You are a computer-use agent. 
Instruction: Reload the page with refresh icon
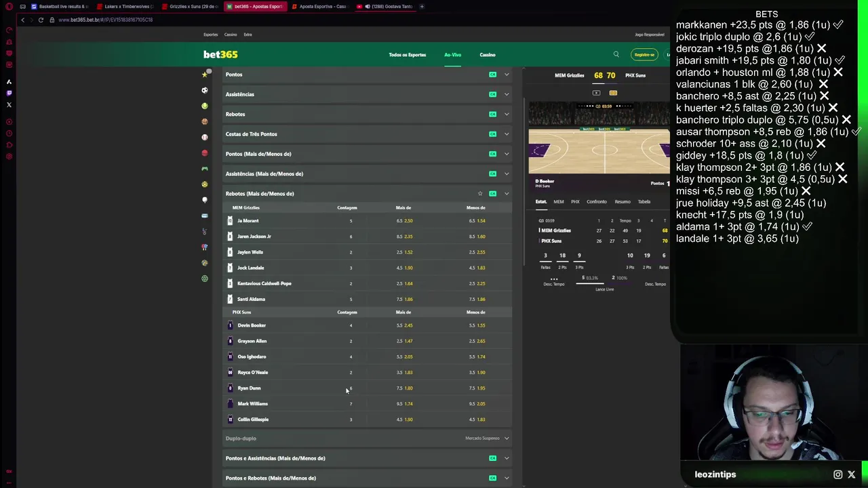click(x=41, y=20)
